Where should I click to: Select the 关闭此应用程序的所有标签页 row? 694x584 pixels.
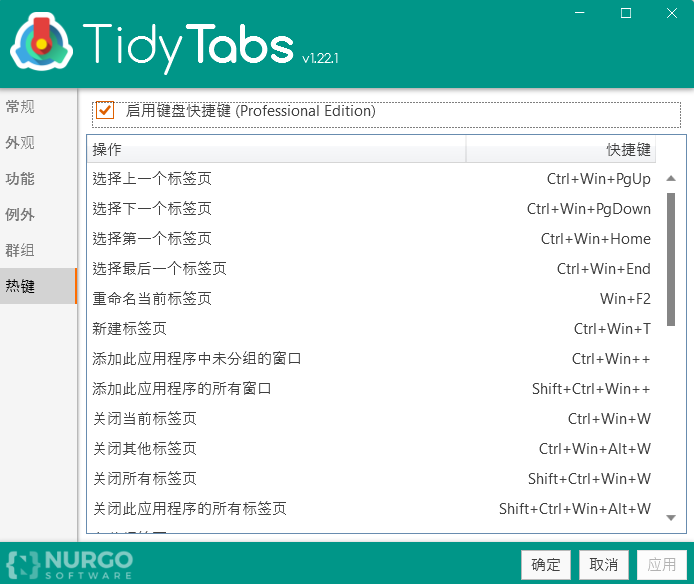pos(371,509)
